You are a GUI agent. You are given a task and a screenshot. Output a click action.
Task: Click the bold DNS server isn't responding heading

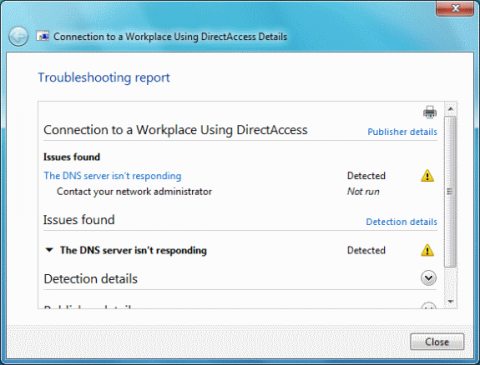click(133, 250)
